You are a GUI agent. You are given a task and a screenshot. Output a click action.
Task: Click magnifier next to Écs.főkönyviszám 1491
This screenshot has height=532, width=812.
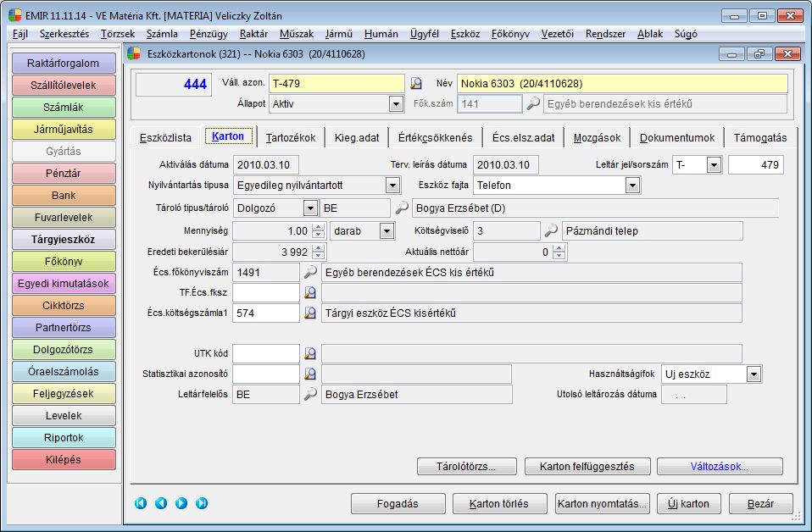point(309,272)
